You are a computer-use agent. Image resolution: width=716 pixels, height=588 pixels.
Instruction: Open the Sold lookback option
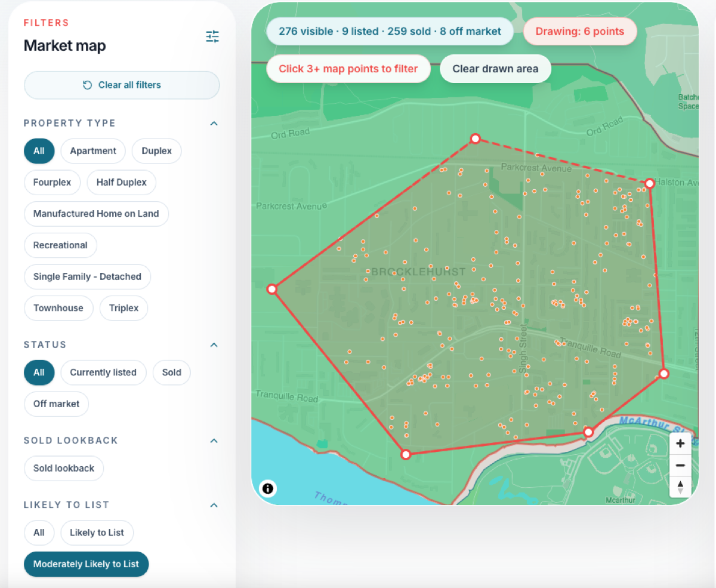coord(64,468)
